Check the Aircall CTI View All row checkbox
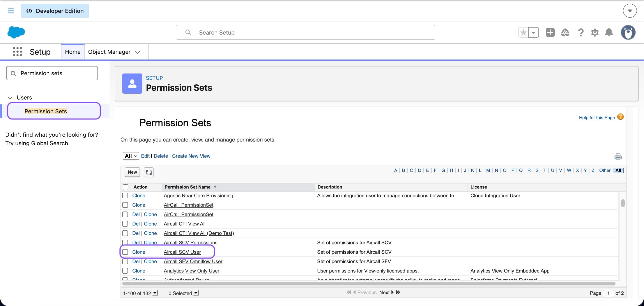This screenshot has width=644, height=306. click(125, 224)
